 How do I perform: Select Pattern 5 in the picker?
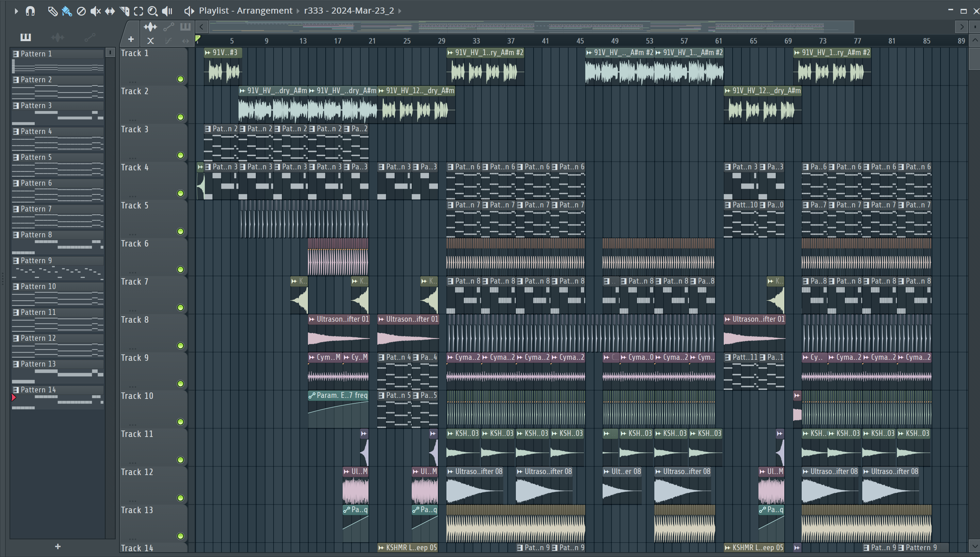point(58,165)
